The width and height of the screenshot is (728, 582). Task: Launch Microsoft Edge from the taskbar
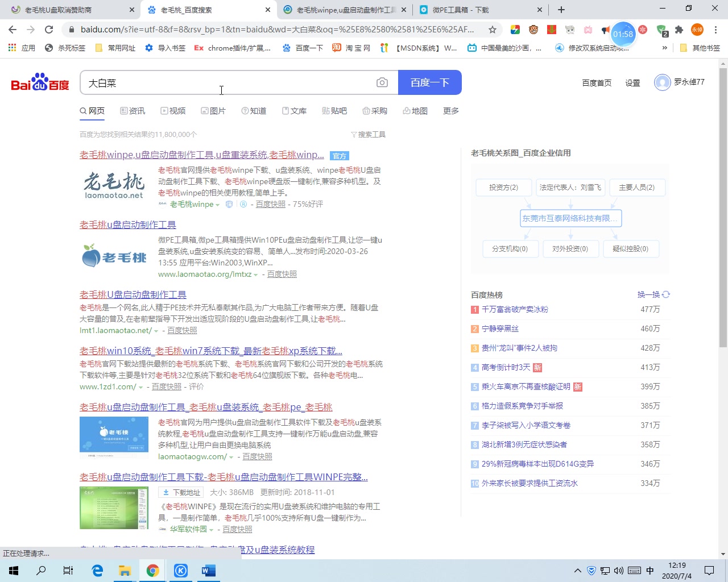tap(97, 571)
